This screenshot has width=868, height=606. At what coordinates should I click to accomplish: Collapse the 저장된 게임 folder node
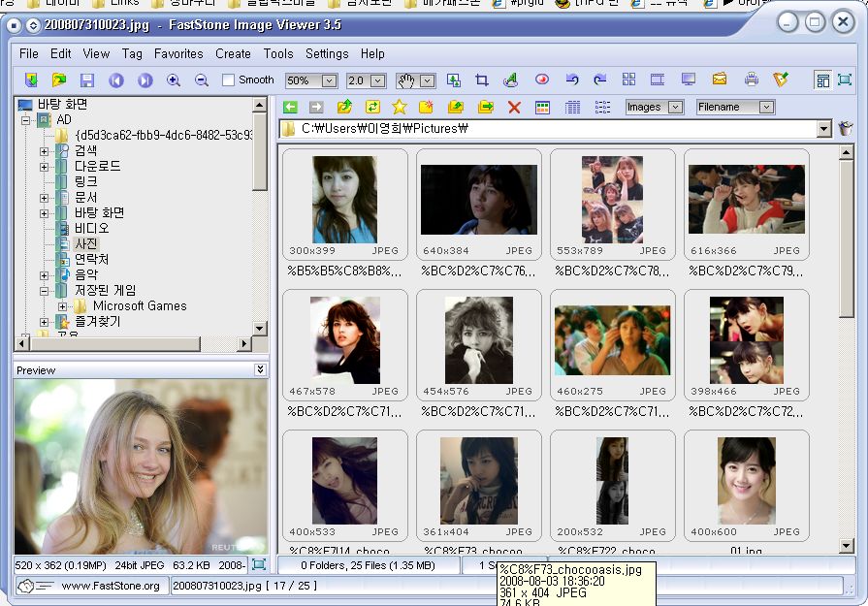pyautogui.click(x=44, y=291)
